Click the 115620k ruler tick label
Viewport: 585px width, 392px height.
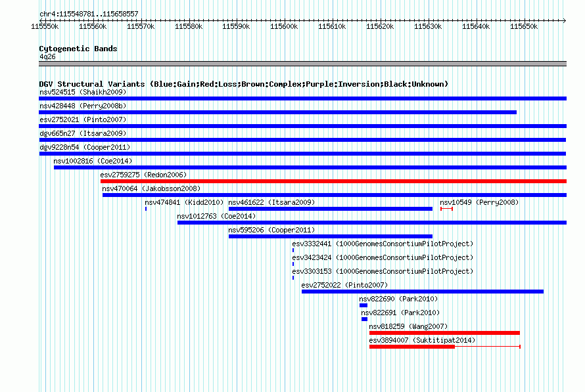click(x=380, y=26)
